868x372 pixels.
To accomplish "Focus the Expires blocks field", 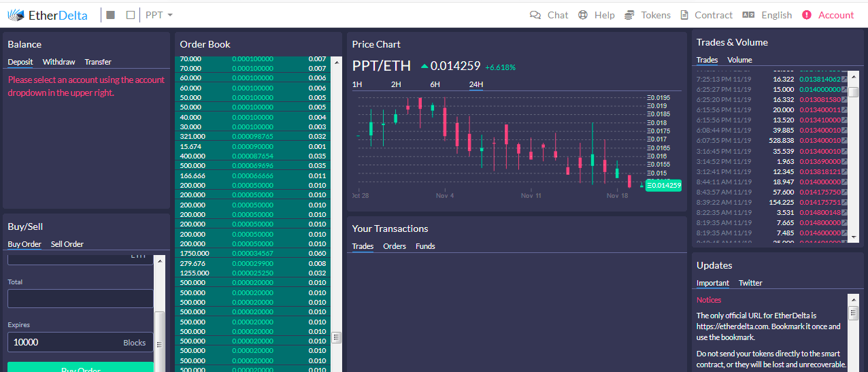I will (80, 342).
